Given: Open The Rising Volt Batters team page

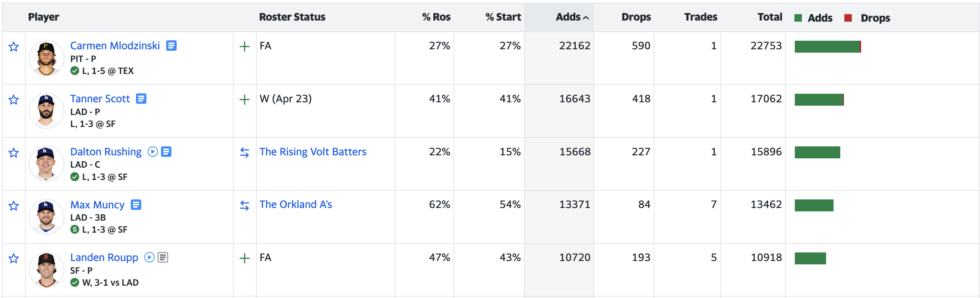Looking at the screenshot, I should tap(313, 152).
